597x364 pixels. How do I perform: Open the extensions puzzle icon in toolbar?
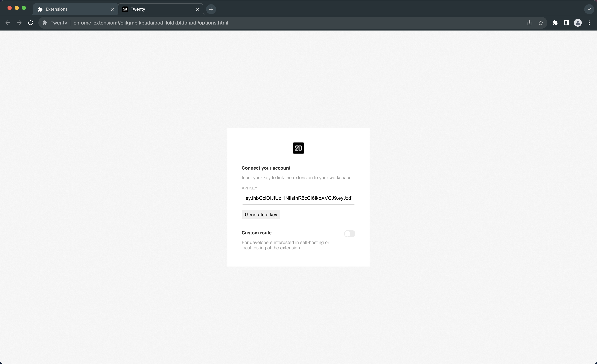[555, 23]
